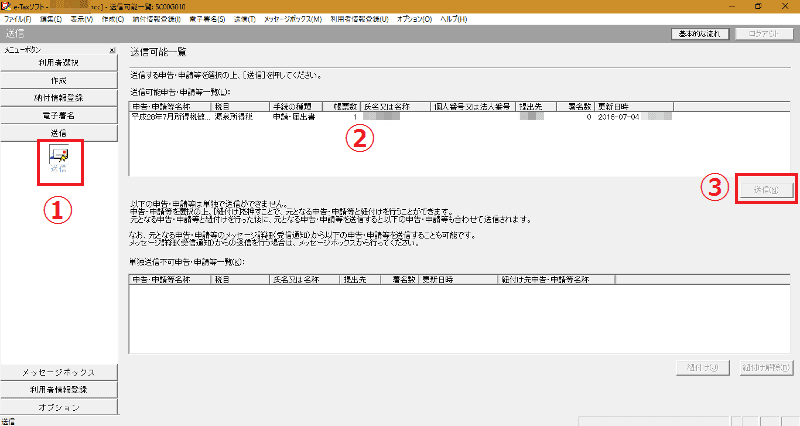The image size is (800, 426).
Task: Select the 源泉所得税 cell in the list
Action: (234, 117)
